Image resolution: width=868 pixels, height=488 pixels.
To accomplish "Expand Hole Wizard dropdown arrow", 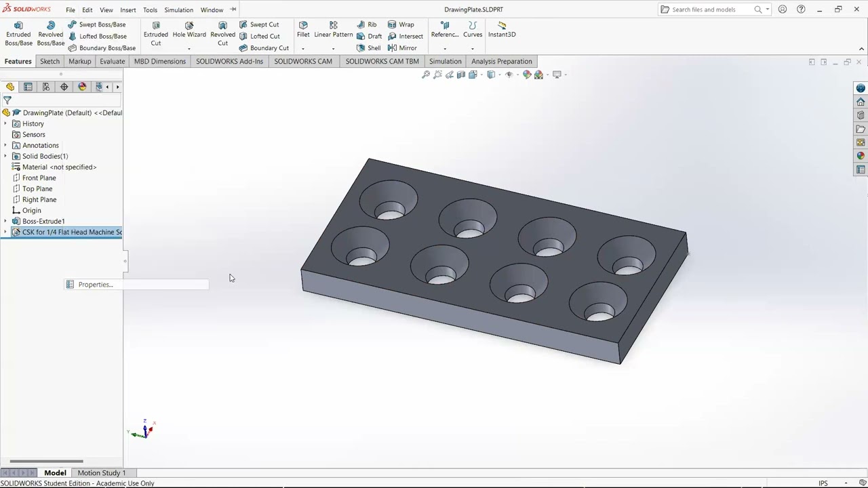I will [189, 49].
